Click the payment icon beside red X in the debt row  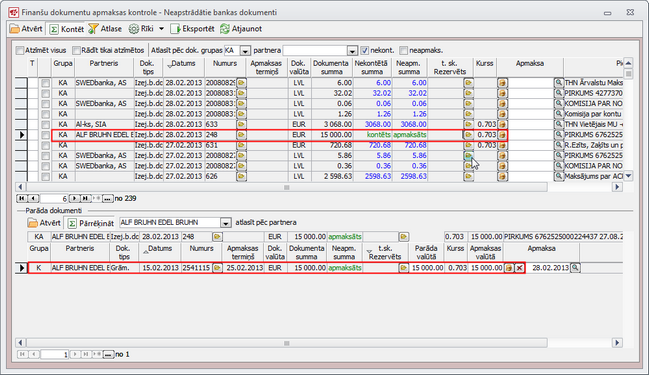pos(509,268)
